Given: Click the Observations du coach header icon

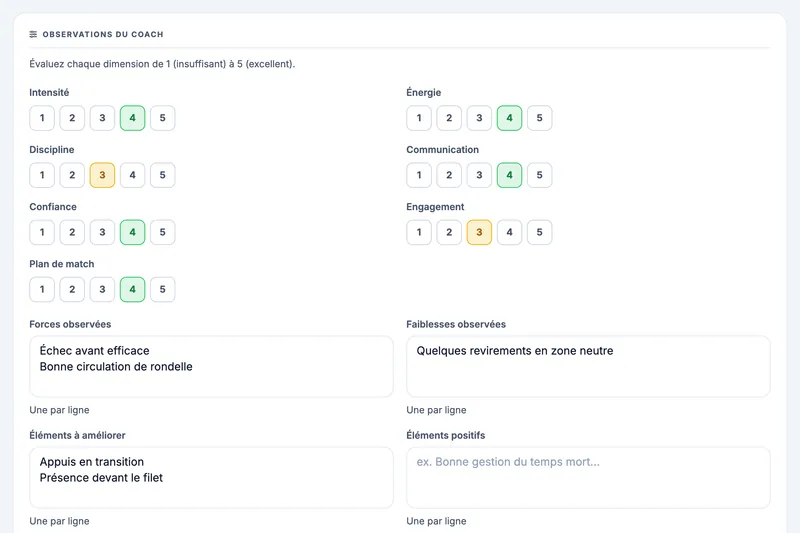Looking at the screenshot, I should (33, 34).
